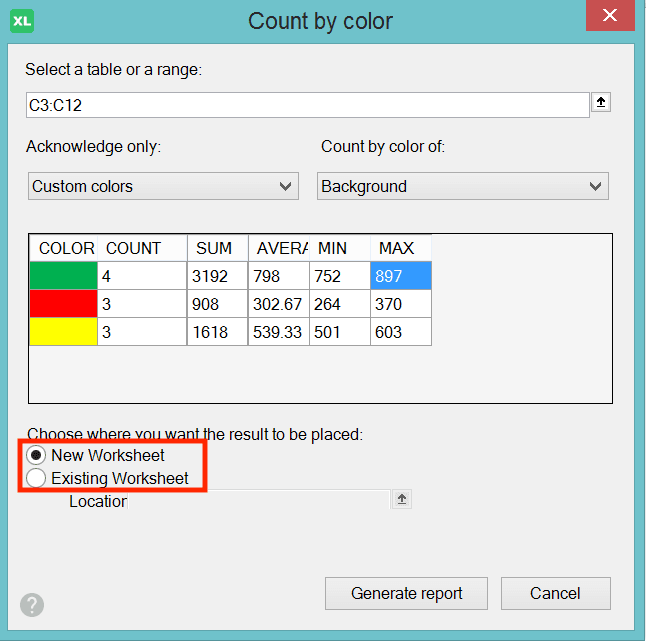The height and width of the screenshot is (641, 646).
Task: Click the sum cell 908
Action: point(218,304)
